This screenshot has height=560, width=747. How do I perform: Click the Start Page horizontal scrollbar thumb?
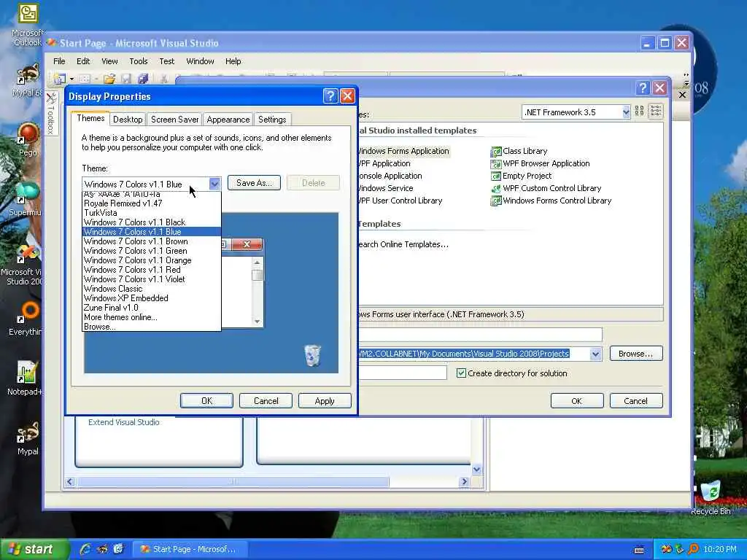233,482
